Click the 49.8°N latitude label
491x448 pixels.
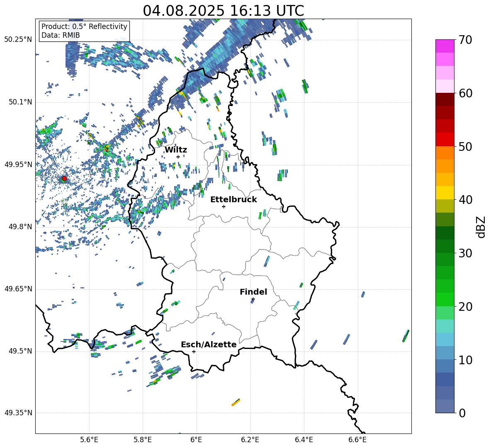tap(20, 227)
